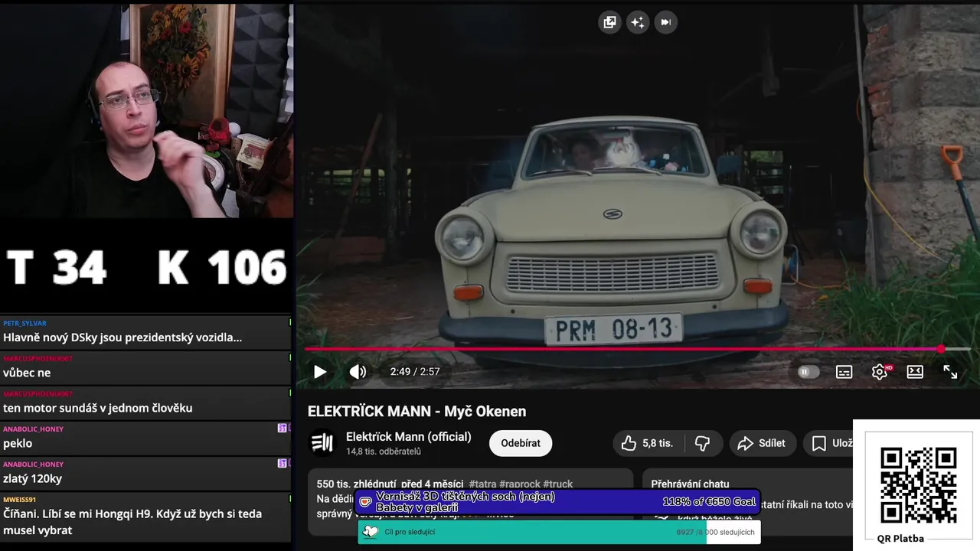Click the 'T 34' counter text
The height and width of the screenshot is (551, 980).
pos(56,268)
